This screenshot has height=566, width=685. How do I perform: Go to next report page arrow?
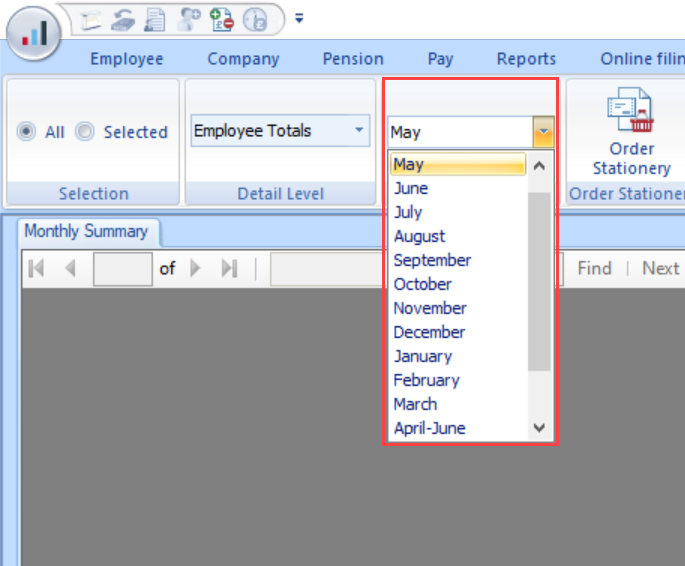(x=195, y=268)
